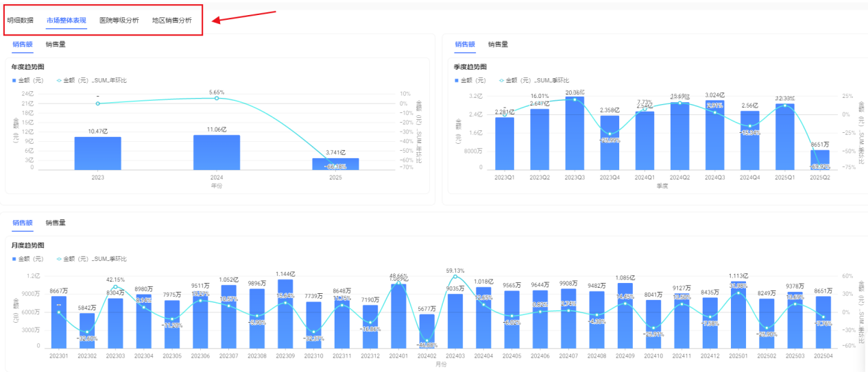Toggle 金额(元) legend in 月度趋势图

28,259
